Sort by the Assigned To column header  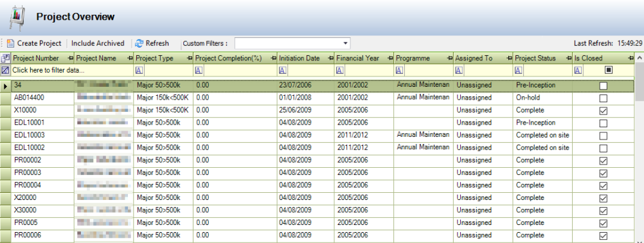[474, 59]
